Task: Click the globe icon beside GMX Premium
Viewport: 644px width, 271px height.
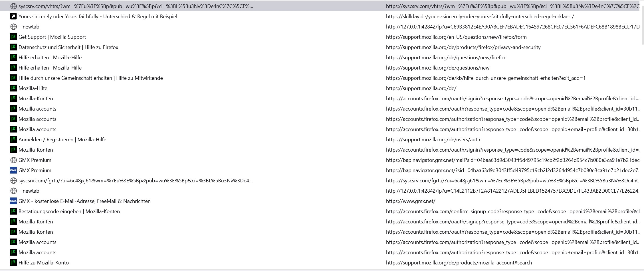Action: (13, 160)
